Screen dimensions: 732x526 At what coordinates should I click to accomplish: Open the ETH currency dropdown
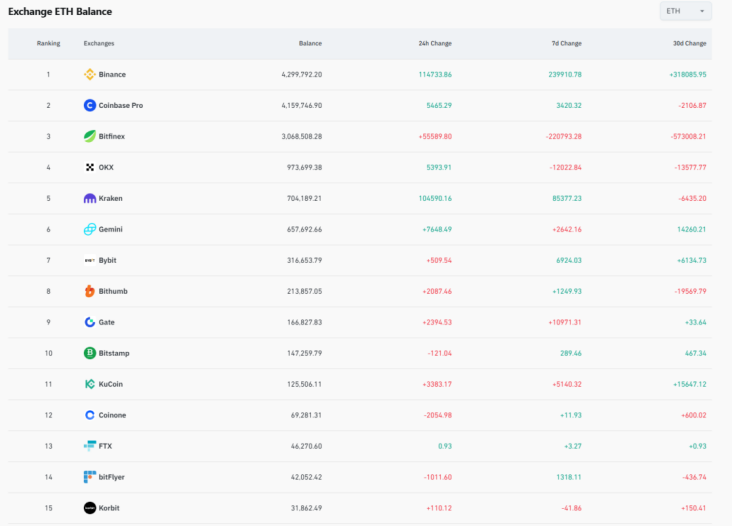coord(685,11)
